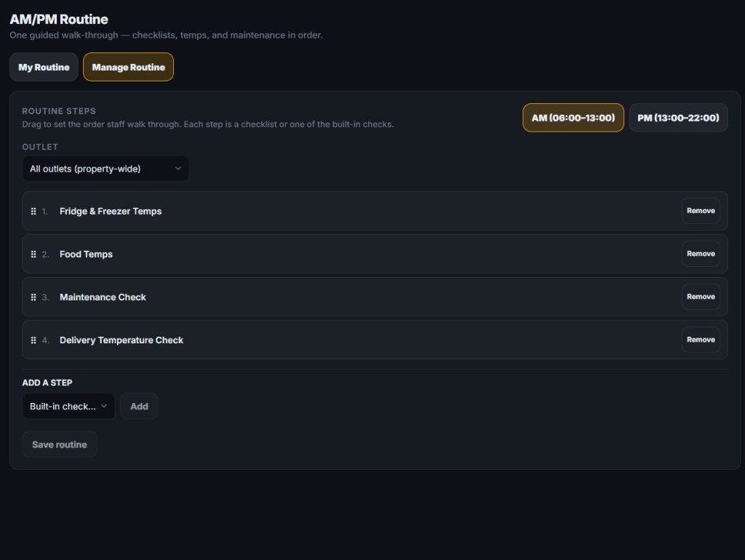The width and height of the screenshot is (745, 560).
Task: Remove the Maintenance Check step
Action: coord(701,297)
